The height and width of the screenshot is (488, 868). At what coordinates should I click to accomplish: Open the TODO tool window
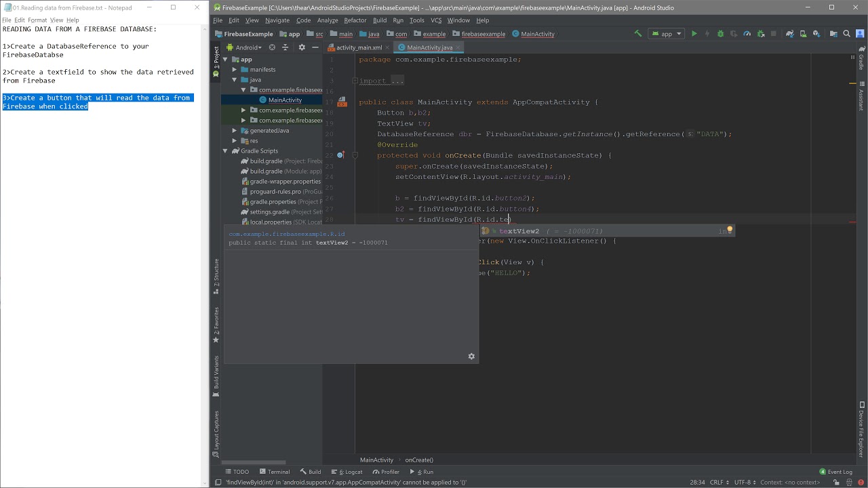tap(237, 472)
